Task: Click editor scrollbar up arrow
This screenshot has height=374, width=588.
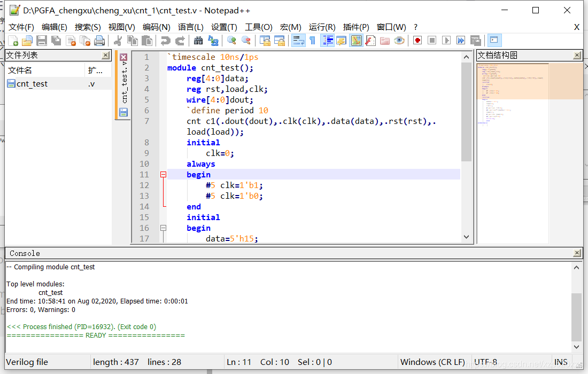Action: (x=466, y=57)
